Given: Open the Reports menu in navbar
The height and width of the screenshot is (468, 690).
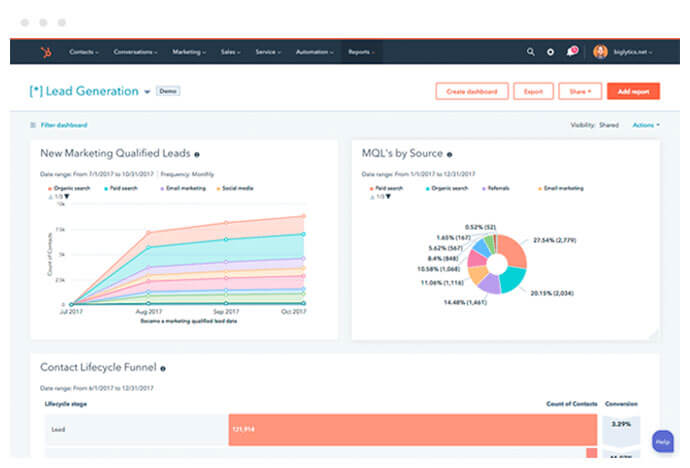Looking at the screenshot, I should pyautogui.click(x=360, y=52).
